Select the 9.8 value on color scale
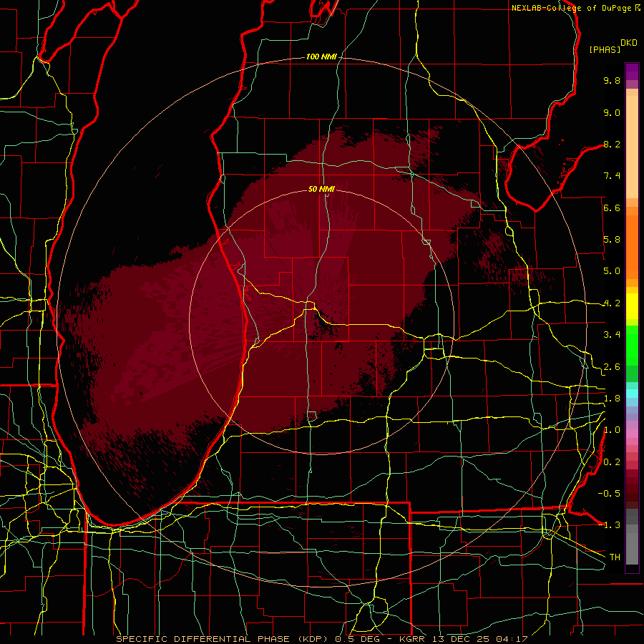This screenshot has width=644, height=644. pyautogui.click(x=612, y=80)
